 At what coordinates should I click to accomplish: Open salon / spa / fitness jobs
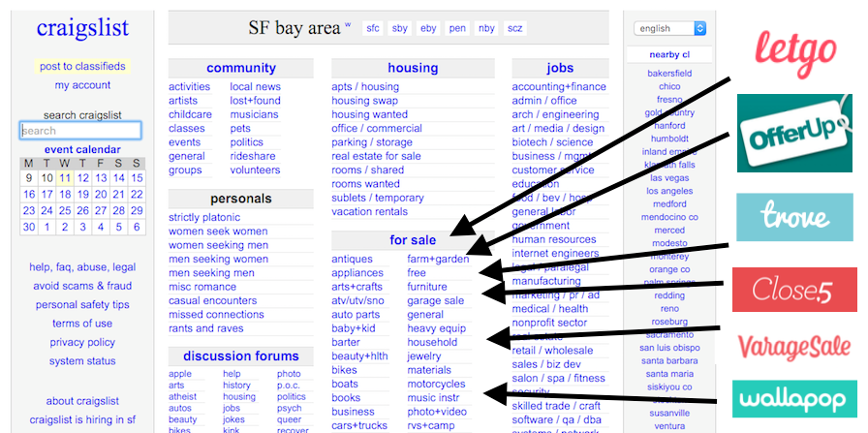click(x=558, y=378)
